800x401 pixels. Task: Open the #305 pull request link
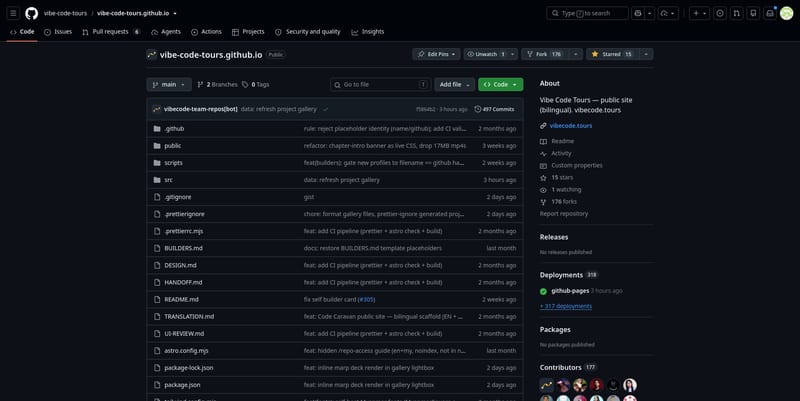pos(366,299)
